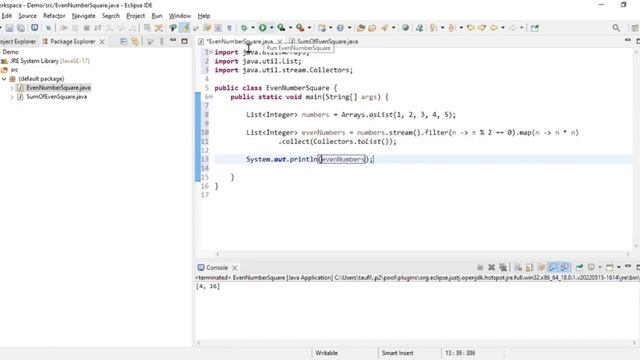Click the Toggle Mark Occurrences highlighted icon
This screenshot has height=360, width=640.
(x=185, y=28)
